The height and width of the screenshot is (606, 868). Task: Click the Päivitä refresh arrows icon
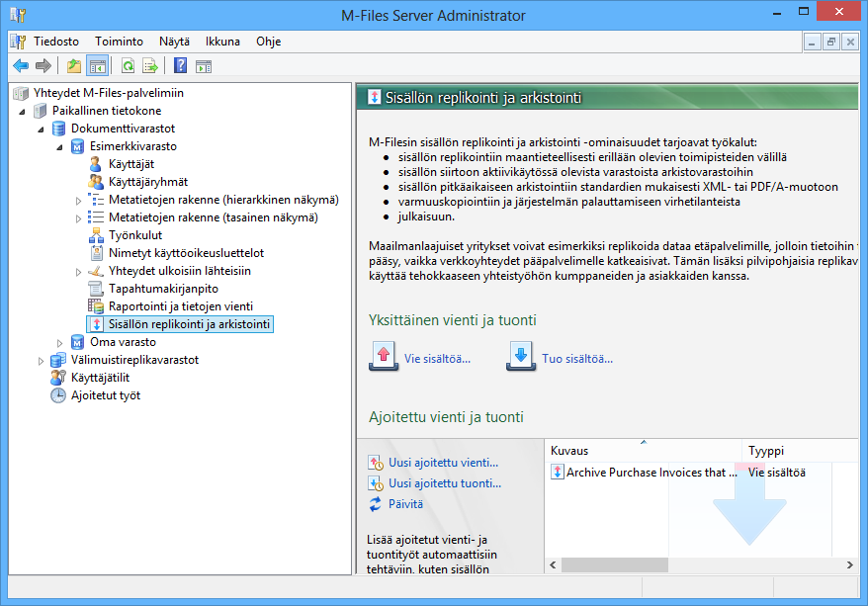[376, 504]
